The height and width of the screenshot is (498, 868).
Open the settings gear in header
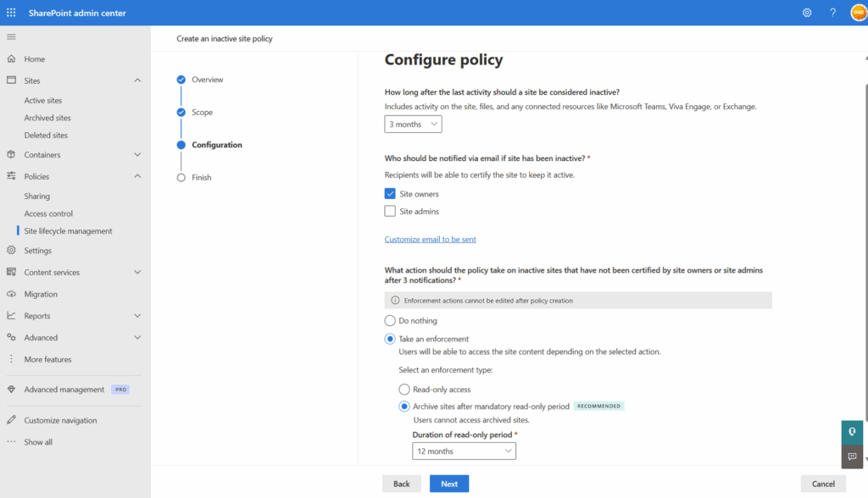pos(807,13)
